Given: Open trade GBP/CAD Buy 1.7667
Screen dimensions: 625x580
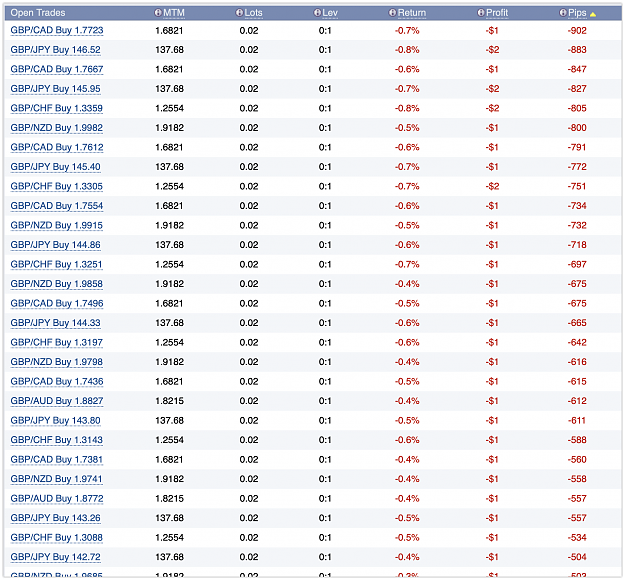Looking at the screenshot, I should pyautogui.click(x=57, y=69).
